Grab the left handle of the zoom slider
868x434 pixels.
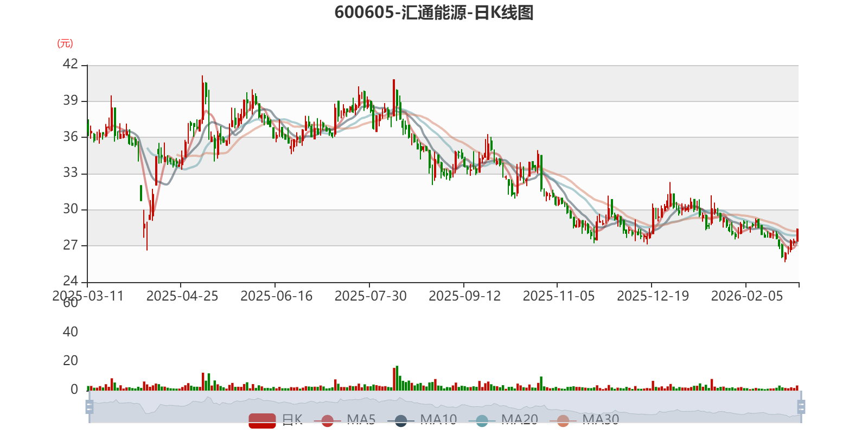point(90,407)
